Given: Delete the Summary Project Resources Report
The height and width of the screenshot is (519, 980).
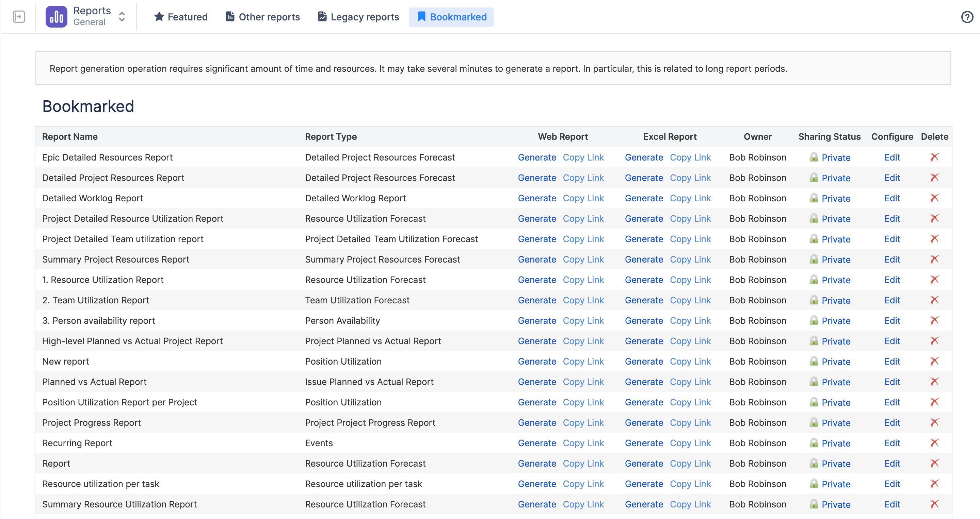Looking at the screenshot, I should (934, 259).
